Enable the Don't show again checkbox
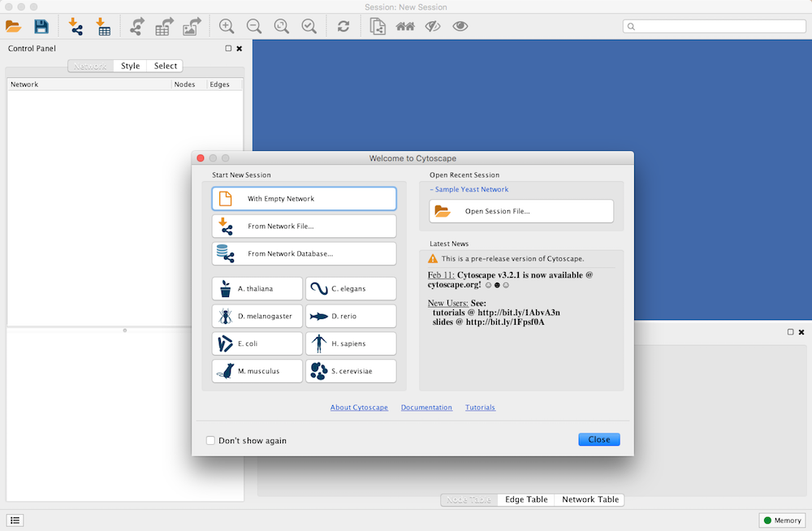812x531 pixels. click(x=211, y=441)
